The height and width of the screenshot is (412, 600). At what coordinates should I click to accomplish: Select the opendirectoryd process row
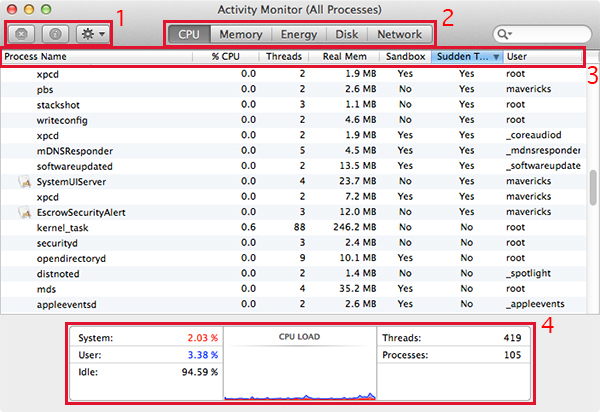[293, 258]
